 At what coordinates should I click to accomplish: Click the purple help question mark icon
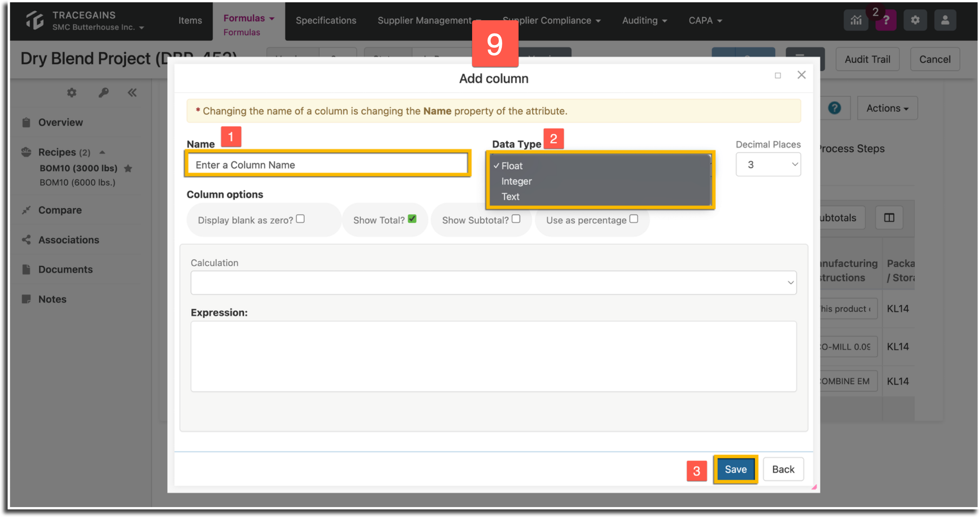[x=886, y=21]
